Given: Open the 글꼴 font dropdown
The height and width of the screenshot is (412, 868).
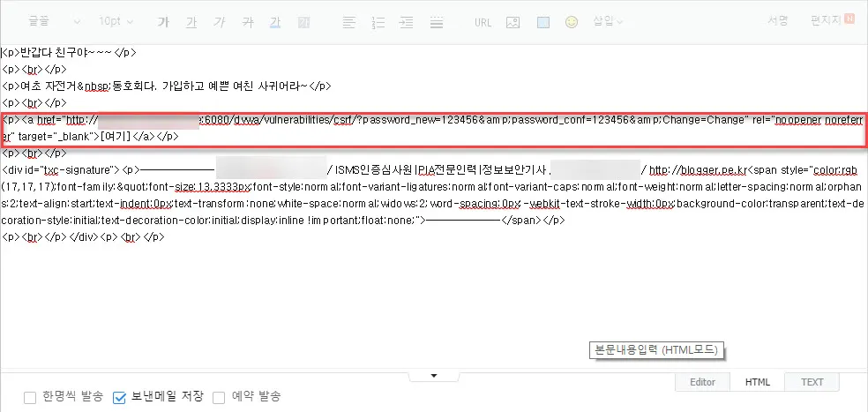Looking at the screenshot, I should (x=54, y=21).
